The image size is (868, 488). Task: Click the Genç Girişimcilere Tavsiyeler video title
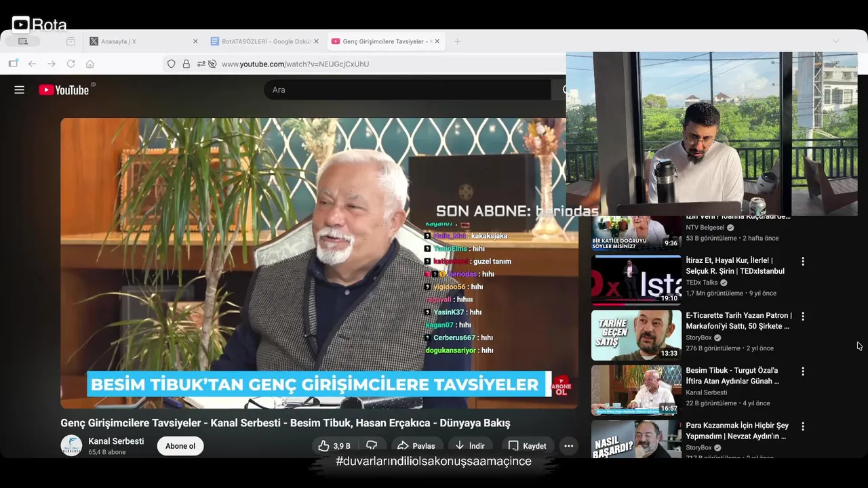tap(285, 423)
